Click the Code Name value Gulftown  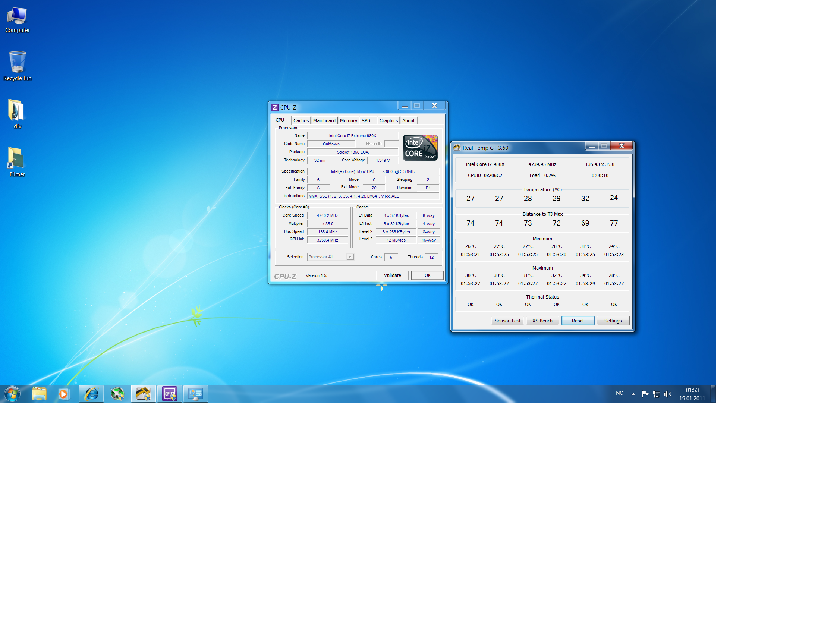tap(331, 144)
